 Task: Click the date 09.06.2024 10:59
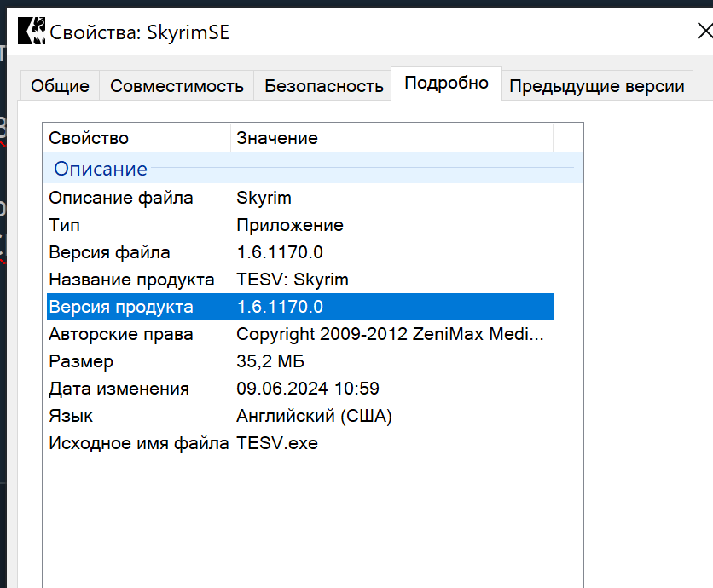(307, 389)
